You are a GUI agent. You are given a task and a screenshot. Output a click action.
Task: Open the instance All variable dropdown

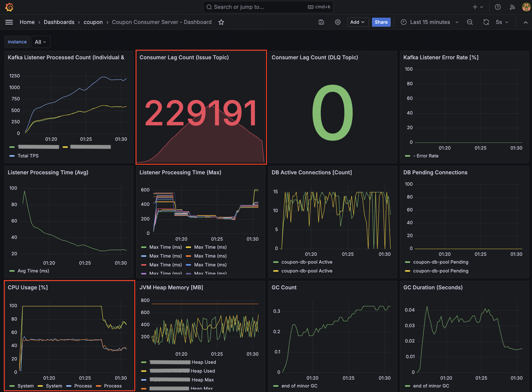[x=41, y=42]
